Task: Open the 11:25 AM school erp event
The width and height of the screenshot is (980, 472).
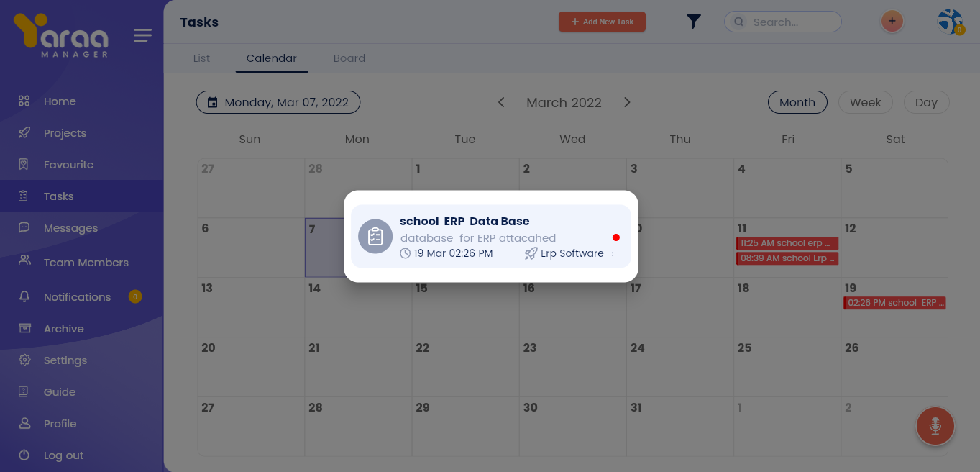Action: [x=787, y=243]
